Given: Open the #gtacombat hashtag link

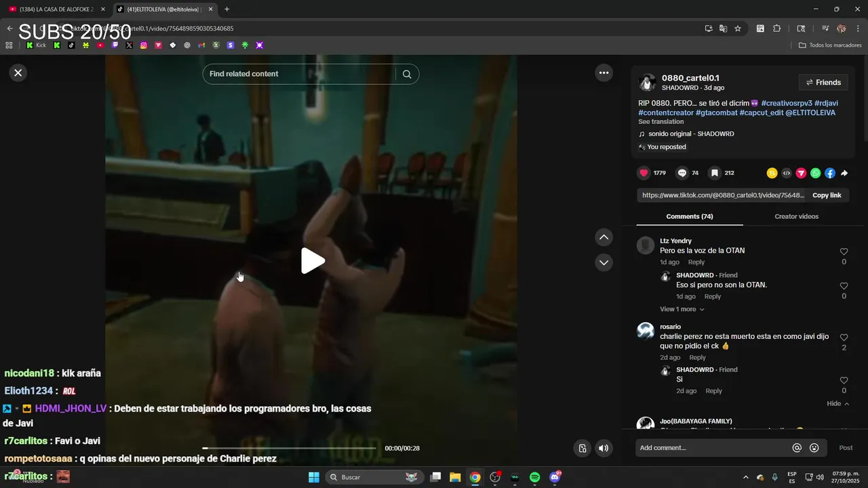Looking at the screenshot, I should point(716,113).
